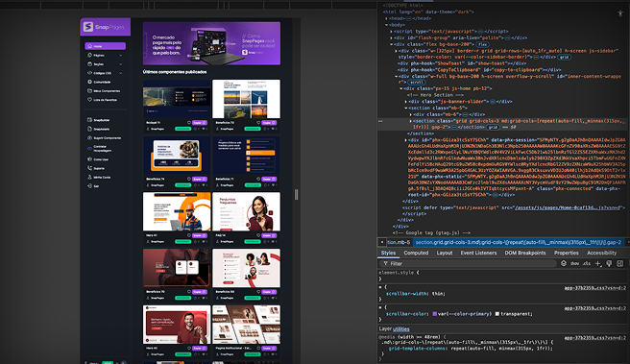
Task: Collapse the body element in DOM tree
Action: [x=386, y=25]
